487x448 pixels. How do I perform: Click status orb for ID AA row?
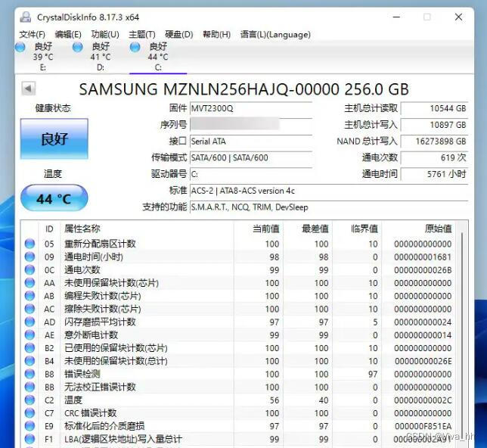(x=29, y=282)
